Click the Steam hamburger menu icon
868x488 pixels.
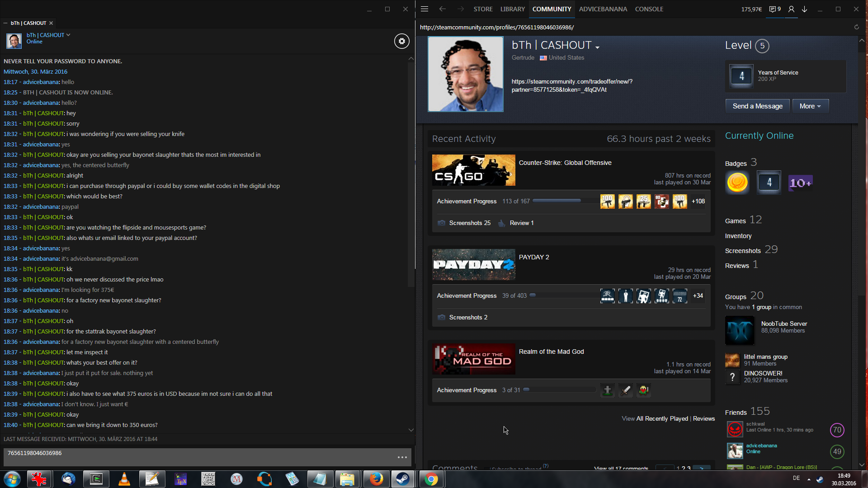click(424, 9)
